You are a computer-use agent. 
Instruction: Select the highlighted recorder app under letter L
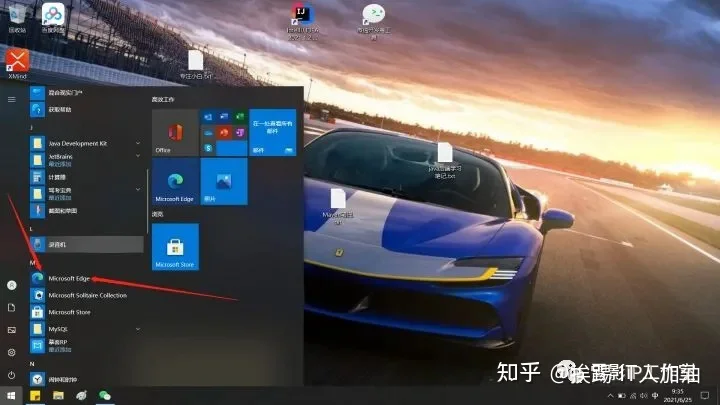(x=86, y=244)
